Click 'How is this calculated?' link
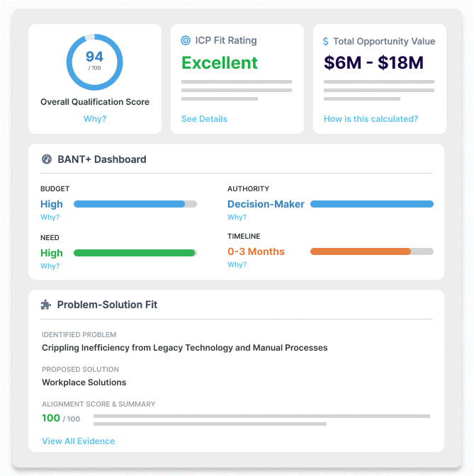The height and width of the screenshot is (476, 474). pos(371,119)
